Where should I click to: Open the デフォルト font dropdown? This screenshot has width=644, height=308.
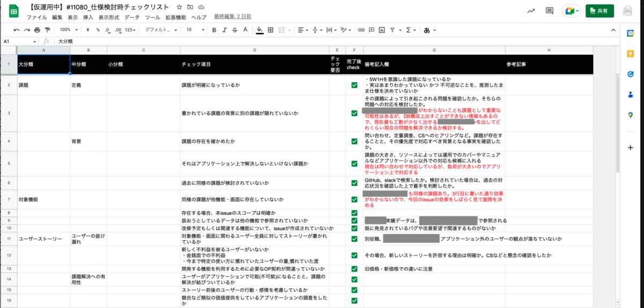pyautogui.click(x=160, y=30)
